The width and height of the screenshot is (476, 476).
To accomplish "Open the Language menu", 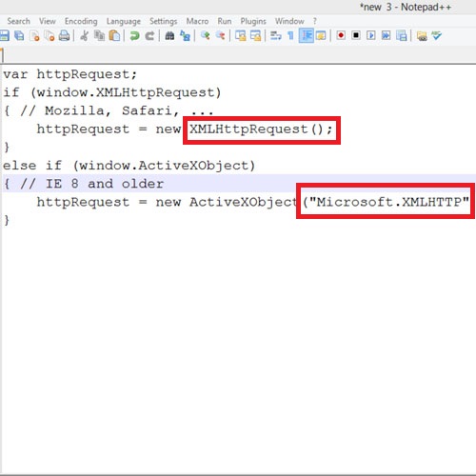I will tap(124, 21).
